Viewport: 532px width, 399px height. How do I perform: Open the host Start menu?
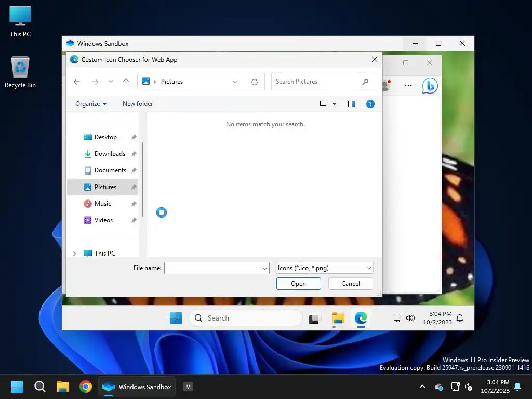(17, 387)
